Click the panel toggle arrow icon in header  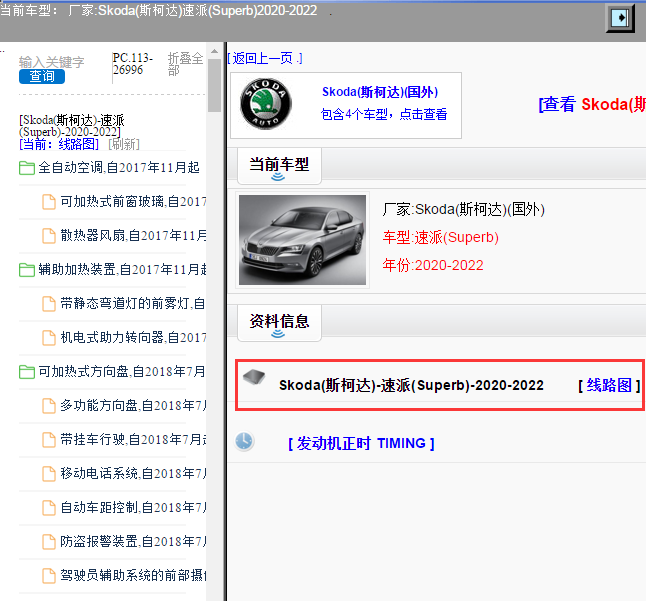pyautogui.click(x=620, y=18)
